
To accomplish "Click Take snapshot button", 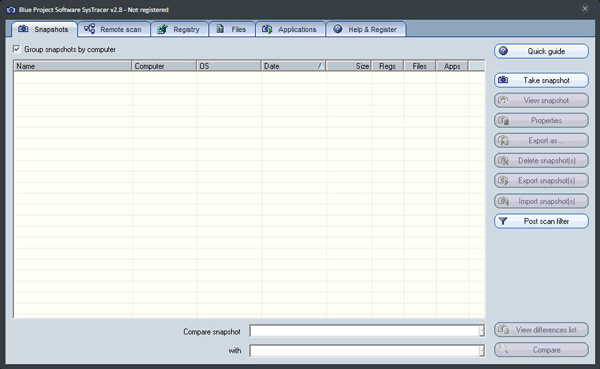I will [541, 80].
